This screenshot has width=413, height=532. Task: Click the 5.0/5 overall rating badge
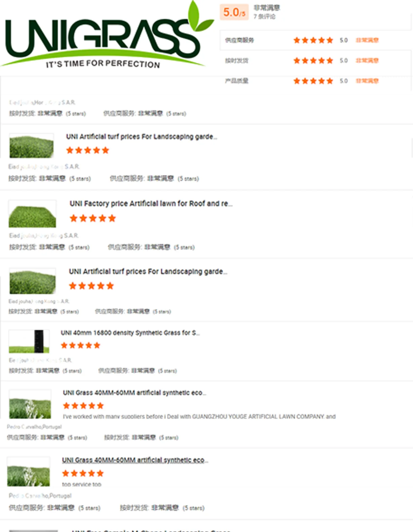pyautogui.click(x=234, y=12)
